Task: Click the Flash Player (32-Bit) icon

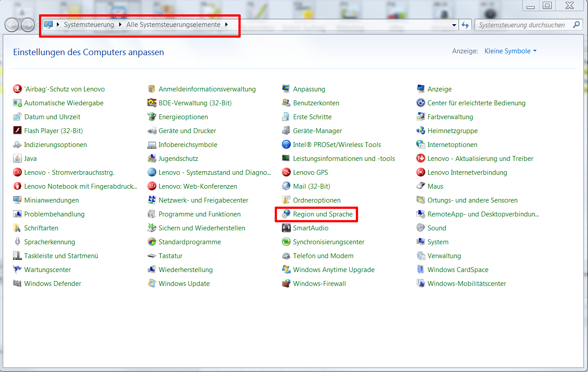Action: click(17, 130)
